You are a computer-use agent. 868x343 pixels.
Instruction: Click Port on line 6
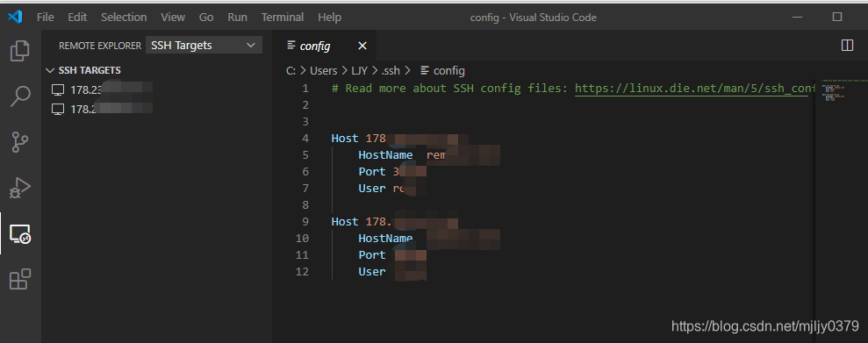coord(372,172)
